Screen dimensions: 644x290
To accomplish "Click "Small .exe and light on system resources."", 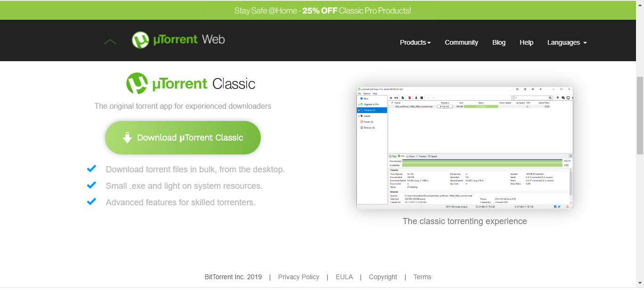I will coord(184,186).
